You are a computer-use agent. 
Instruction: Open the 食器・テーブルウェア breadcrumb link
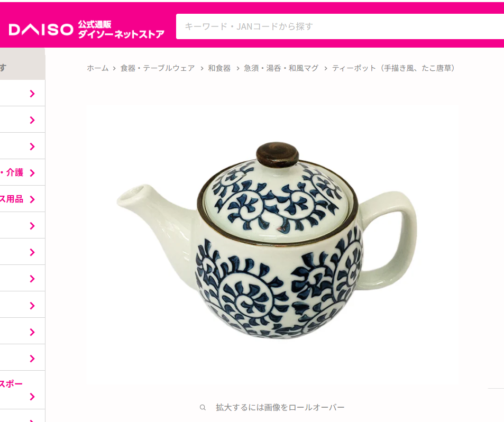158,68
